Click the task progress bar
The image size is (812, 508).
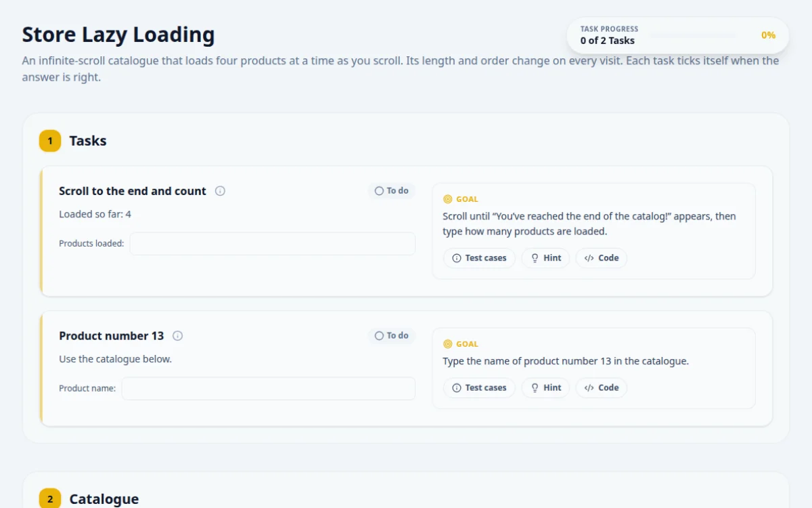[692, 35]
